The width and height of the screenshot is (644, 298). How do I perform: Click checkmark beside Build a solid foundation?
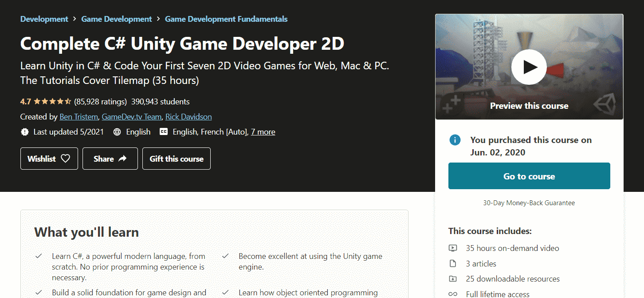coord(39,293)
